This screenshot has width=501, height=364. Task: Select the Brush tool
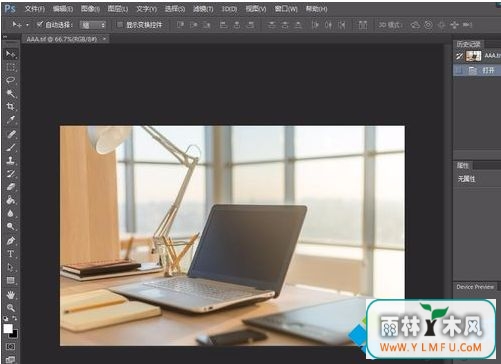[10, 147]
